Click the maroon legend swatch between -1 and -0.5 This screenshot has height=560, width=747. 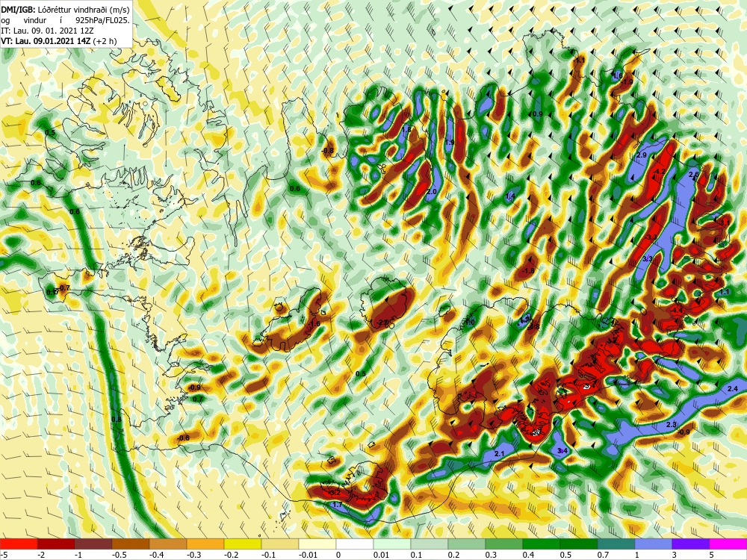click(93, 544)
